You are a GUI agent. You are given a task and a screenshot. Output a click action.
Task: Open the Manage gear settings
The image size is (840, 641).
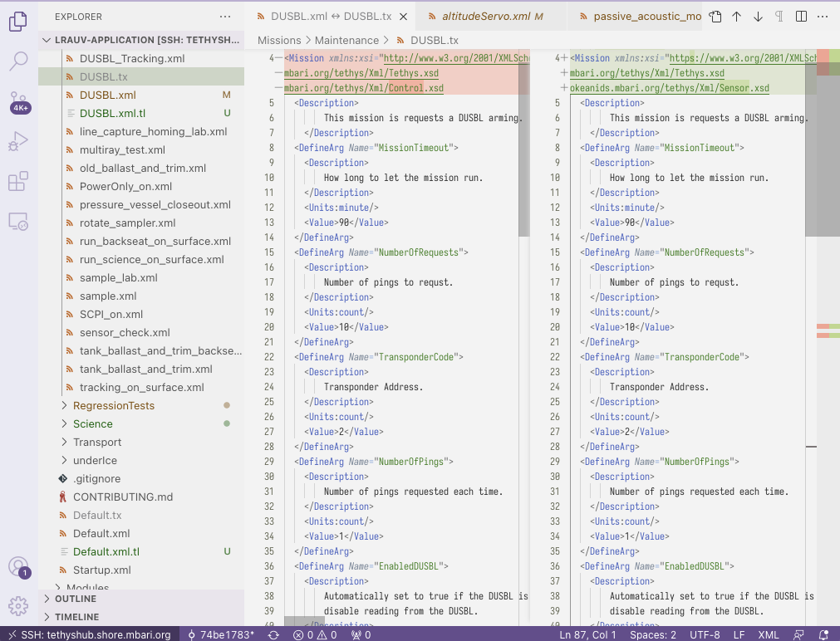(x=18, y=605)
